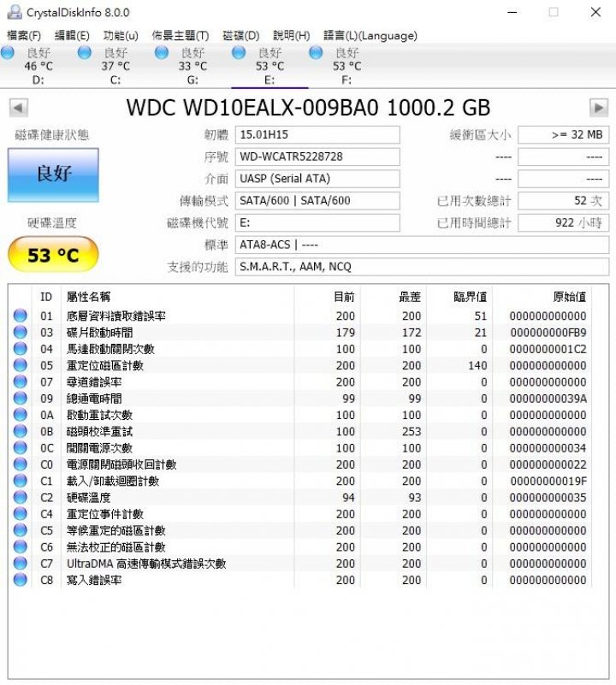This screenshot has width=616, height=685.
Task: Click the status circle for attribute 0B
Action: click(x=21, y=431)
